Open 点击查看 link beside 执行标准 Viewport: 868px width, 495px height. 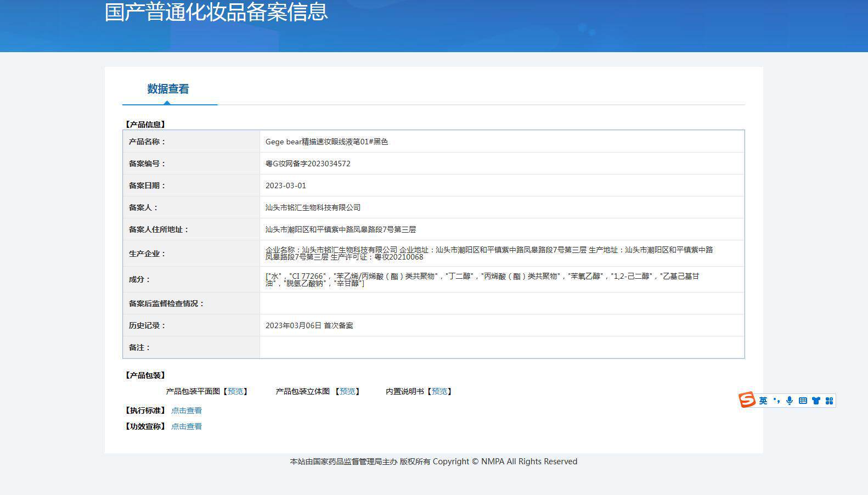click(187, 410)
